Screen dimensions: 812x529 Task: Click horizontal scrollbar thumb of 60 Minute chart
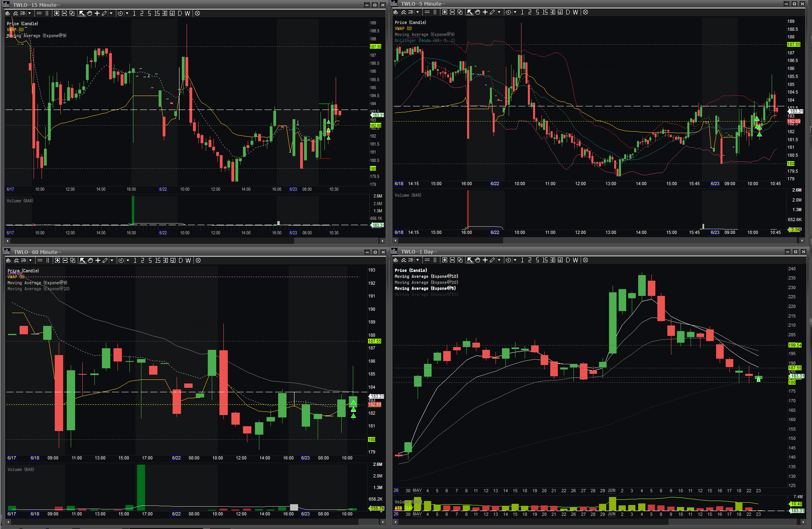tap(369, 522)
